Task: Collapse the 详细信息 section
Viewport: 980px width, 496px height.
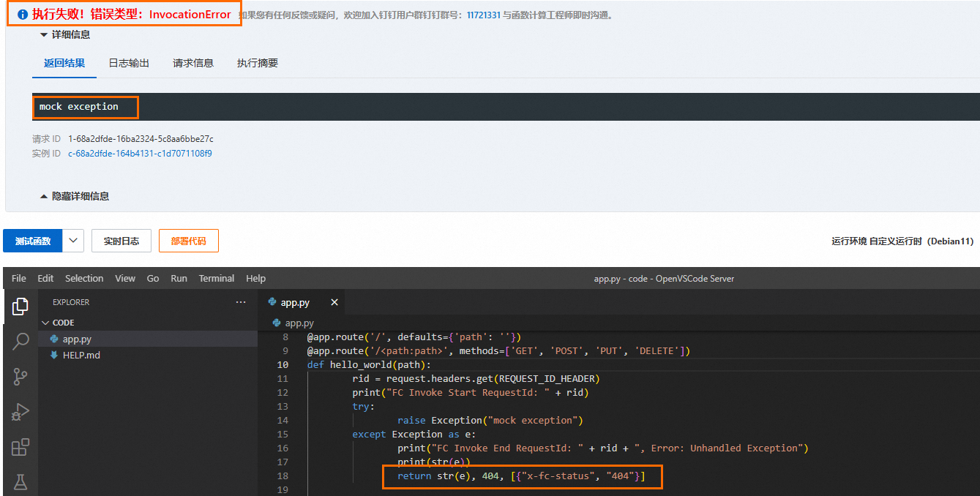Action: [x=65, y=34]
